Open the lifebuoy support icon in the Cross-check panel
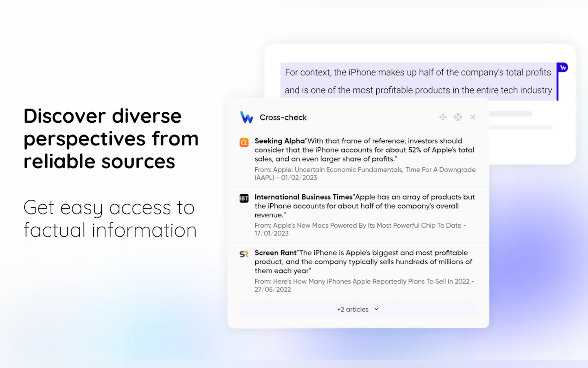The image size is (588, 368). 458,117
